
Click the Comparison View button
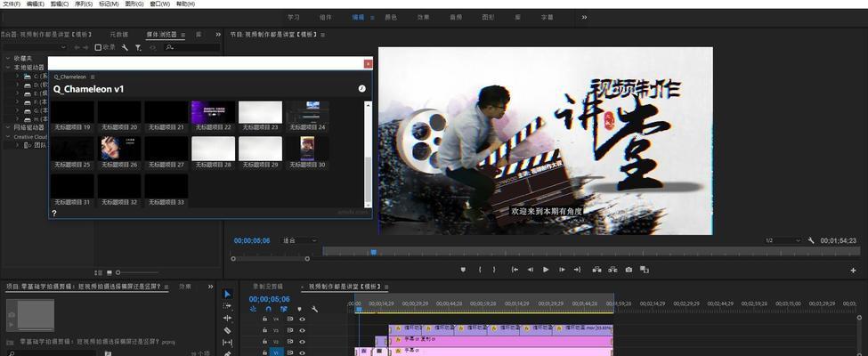[645, 270]
